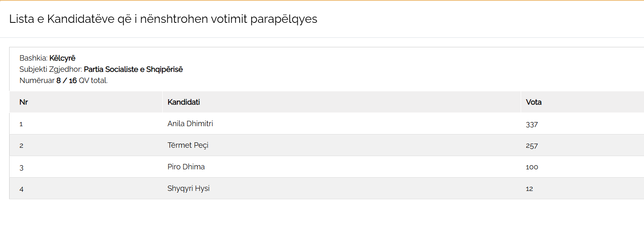
Task: Select the Partia Socialiste e Shqipërisë text
Action: point(133,69)
